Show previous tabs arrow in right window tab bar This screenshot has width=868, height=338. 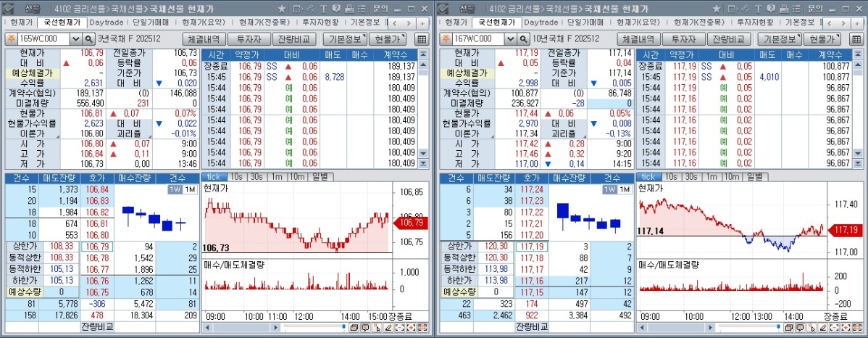(829, 23)
